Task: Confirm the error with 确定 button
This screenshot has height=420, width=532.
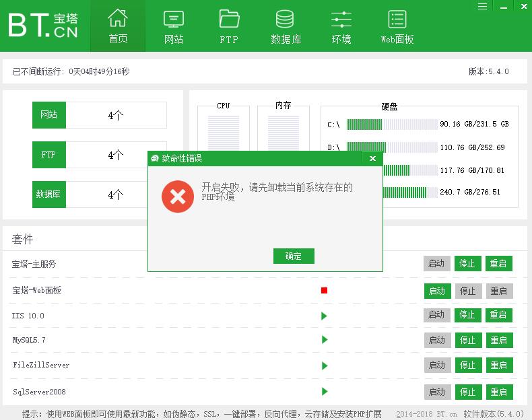Action: click(294, 256)
